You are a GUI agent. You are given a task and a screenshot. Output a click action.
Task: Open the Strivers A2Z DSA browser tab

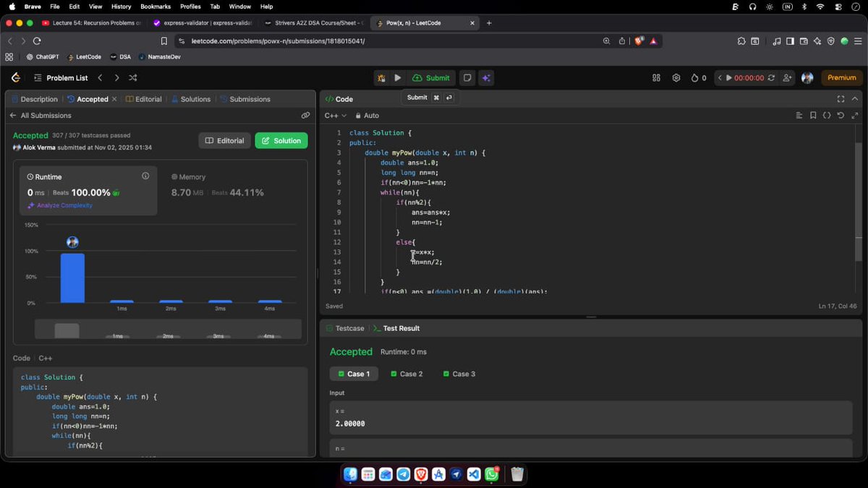(312, 24)
